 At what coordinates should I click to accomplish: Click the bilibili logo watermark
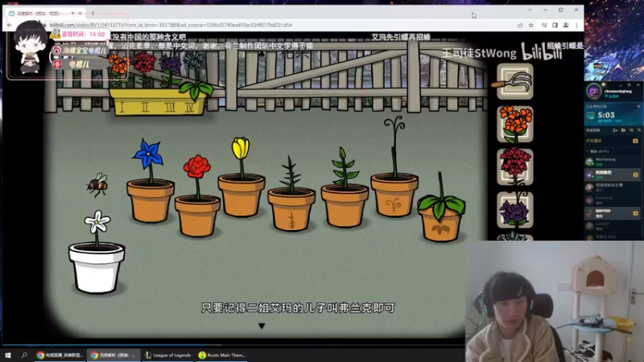[x=541, y=51]
